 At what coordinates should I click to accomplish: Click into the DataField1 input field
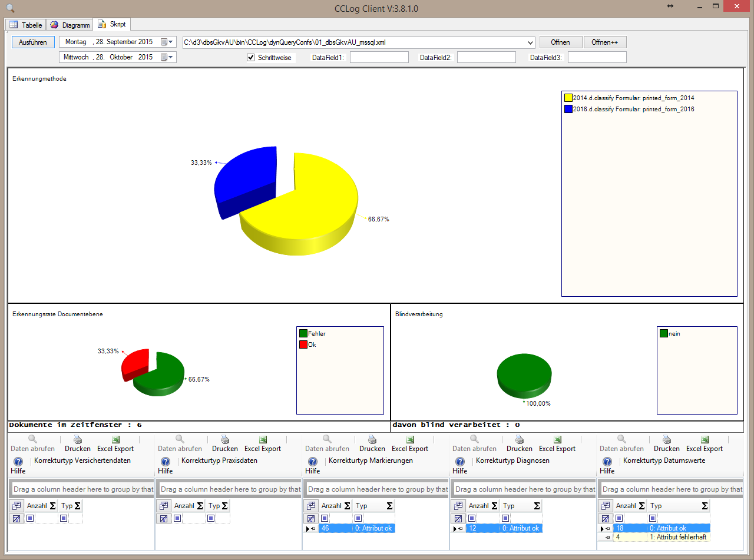[x=379, y=58]
